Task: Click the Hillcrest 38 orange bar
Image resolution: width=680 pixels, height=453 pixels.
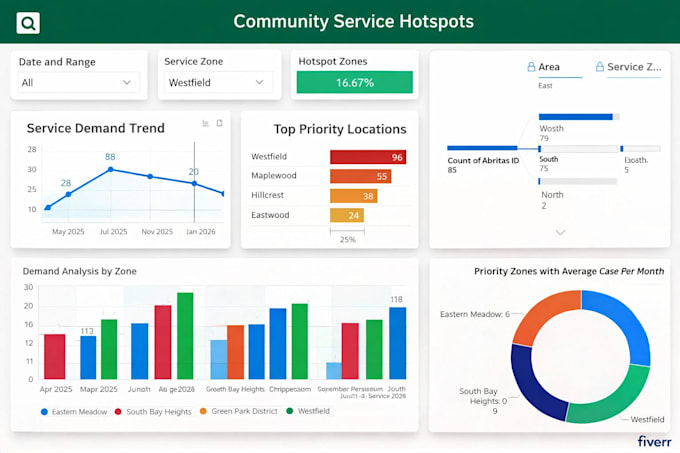Action: (353, 196)
